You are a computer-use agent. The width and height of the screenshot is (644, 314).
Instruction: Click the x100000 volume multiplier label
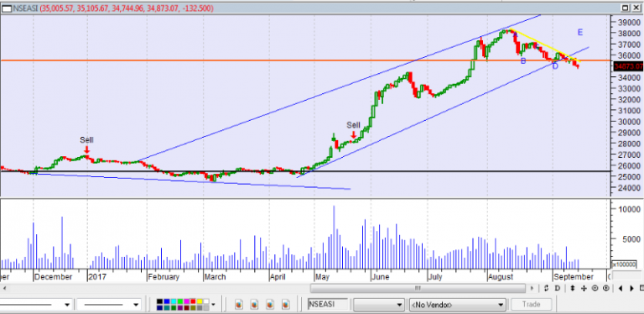pos(624,264)
